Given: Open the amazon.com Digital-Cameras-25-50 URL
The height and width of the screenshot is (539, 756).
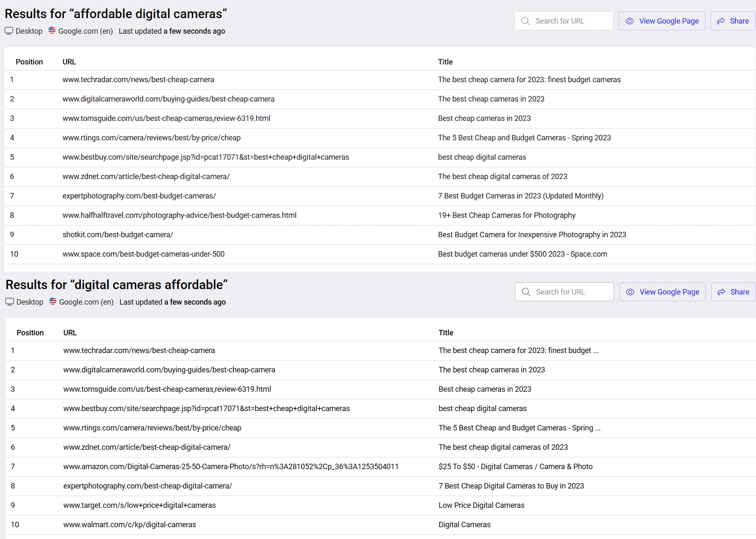Looking at the screenshot, I should [x=231, y=467].
